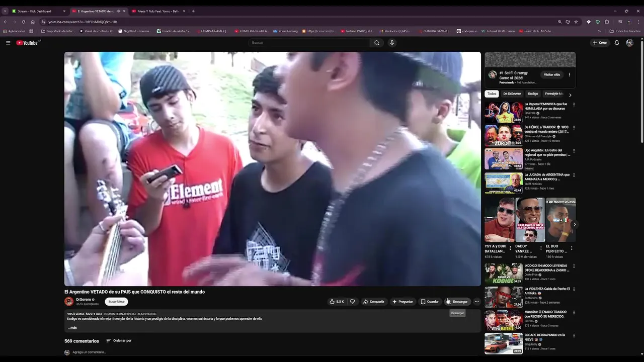Open options for the sponsored Sci-Fi ad
644x362 pixels.
coord(570,75)
